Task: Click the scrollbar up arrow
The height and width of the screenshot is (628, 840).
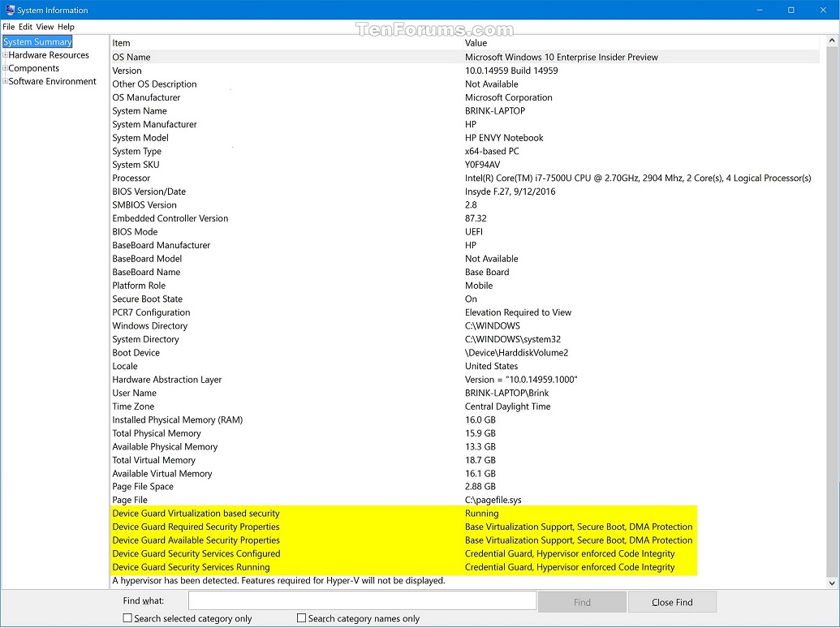Action: (832, 41)
